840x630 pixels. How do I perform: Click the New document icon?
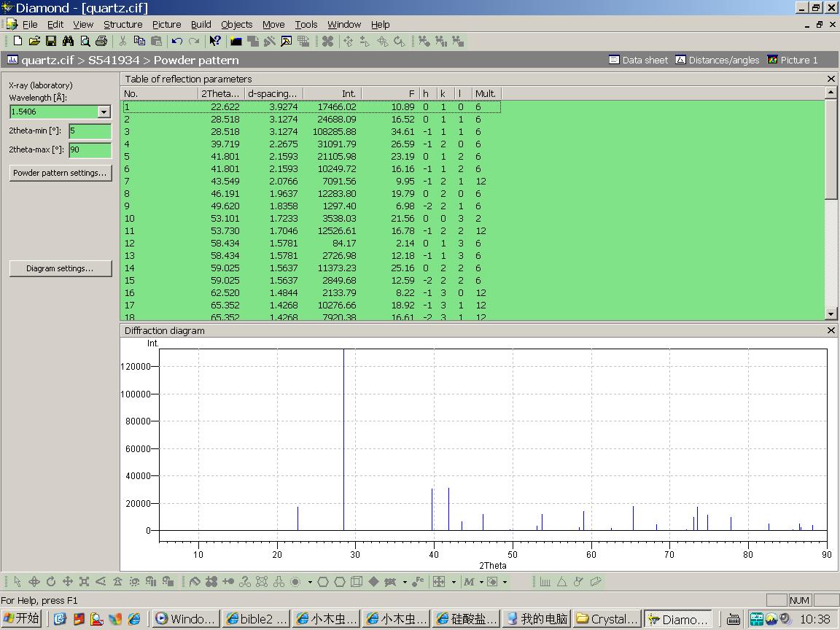coord(18,42)
